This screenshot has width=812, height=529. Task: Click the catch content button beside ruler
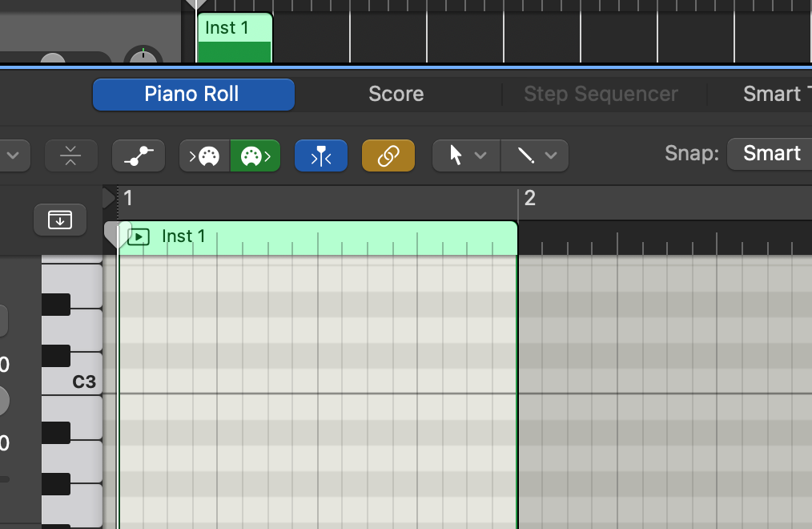[60, 219]
